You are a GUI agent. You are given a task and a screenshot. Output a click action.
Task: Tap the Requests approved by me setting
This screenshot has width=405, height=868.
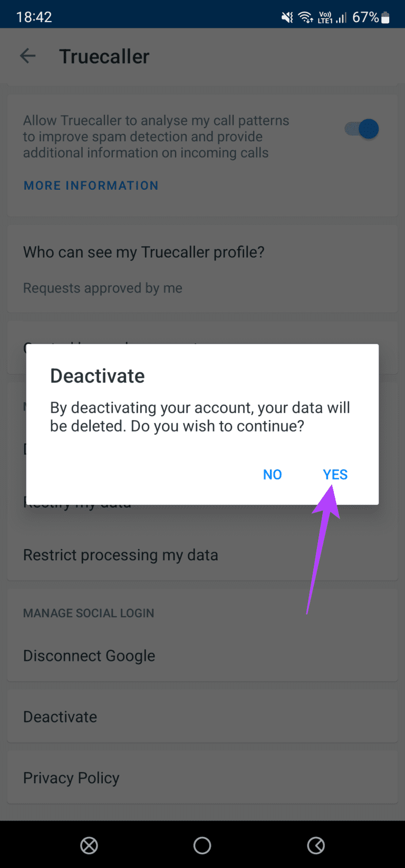click(102, 288)
